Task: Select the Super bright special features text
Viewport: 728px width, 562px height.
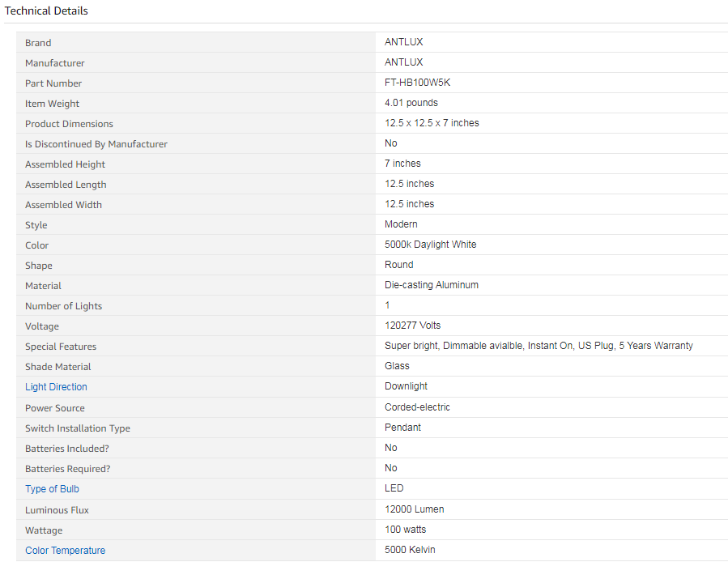Action: tap(539, 346)
